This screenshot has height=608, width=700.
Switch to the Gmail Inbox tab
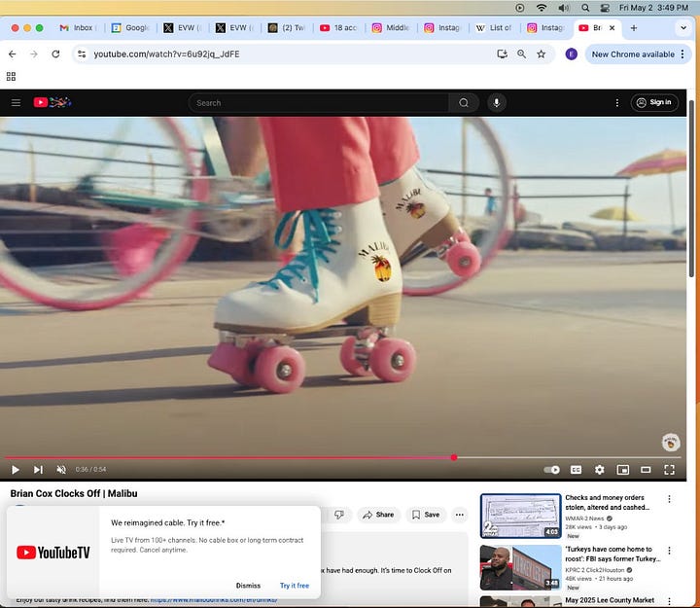(79, 27)
